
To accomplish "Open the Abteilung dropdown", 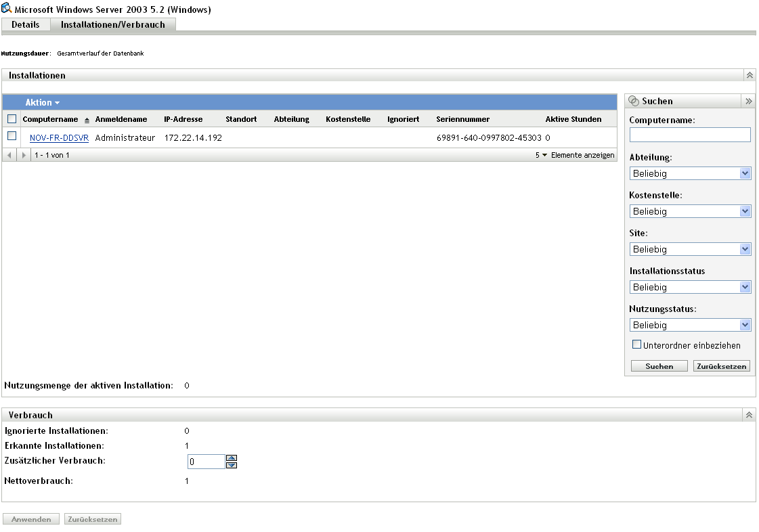I will click(x=690, y=173).
